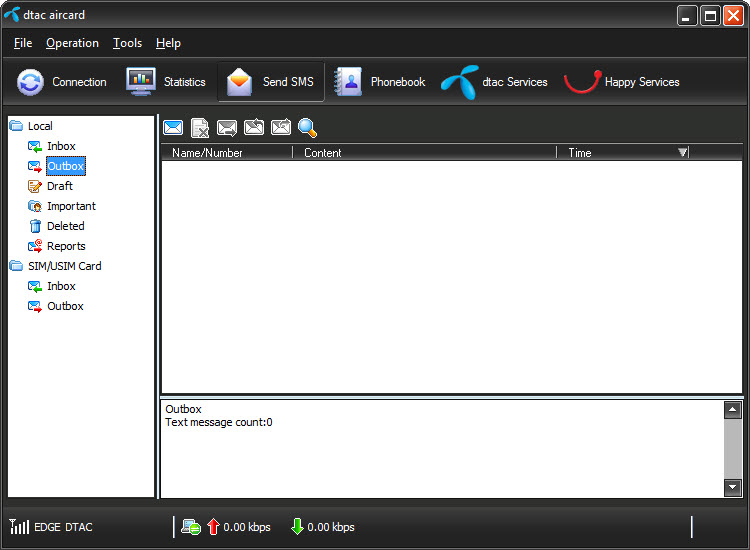Sort by Name/Number column header

pos(227,153)
